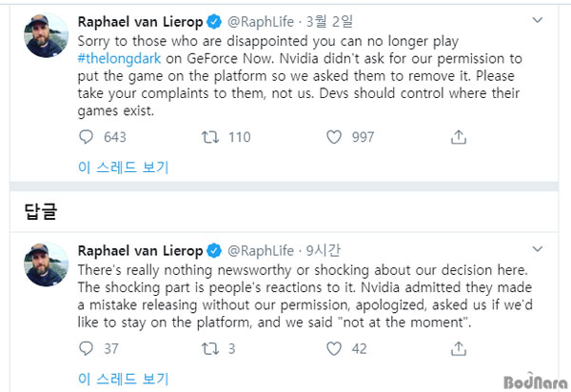
Task: Open the '3월 2일' timestamp link
Action: coord(329,22)
